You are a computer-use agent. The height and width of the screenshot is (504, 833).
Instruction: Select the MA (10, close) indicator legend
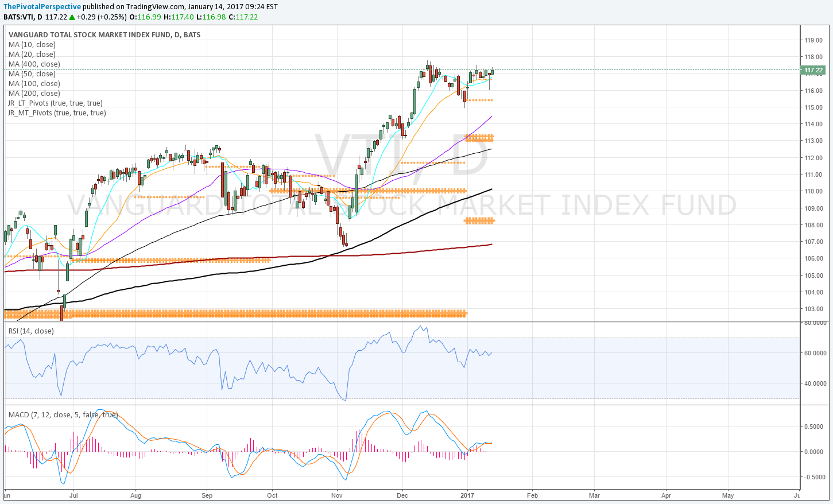[x=32, y=45]
